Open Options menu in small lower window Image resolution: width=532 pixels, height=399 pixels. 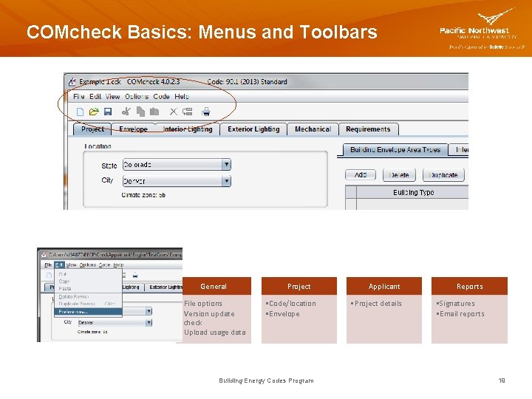click(88, 265)
